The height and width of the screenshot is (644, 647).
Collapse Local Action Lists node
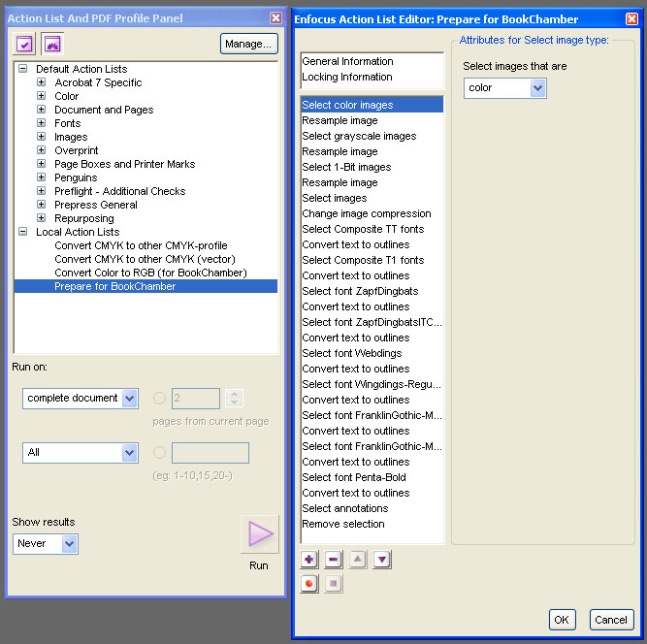click(23, 232)
